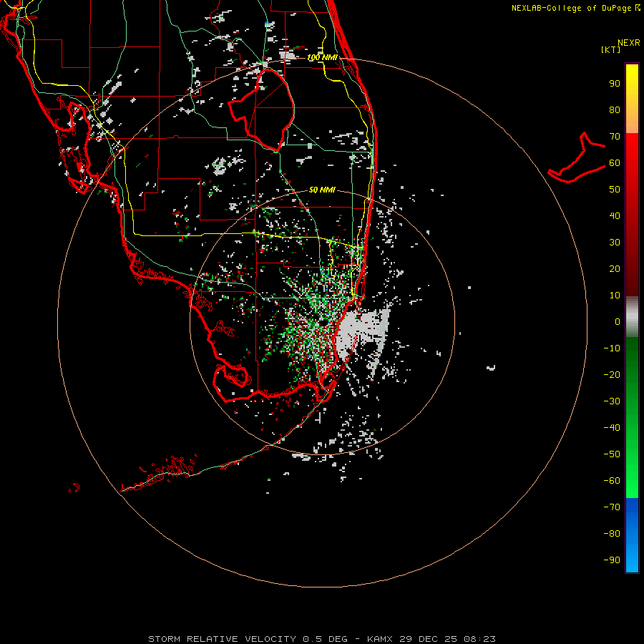Click the -70 scale value
644x644 pixels.
click(x=612, y=507)
